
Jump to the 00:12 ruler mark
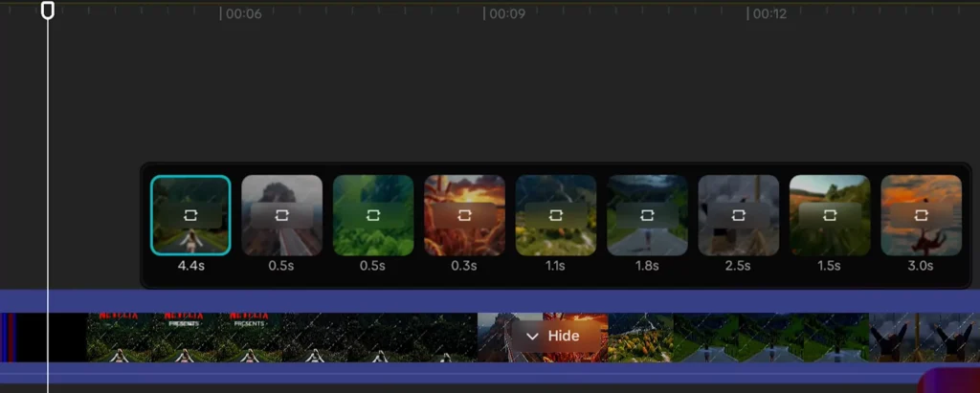tap(769, 13)
